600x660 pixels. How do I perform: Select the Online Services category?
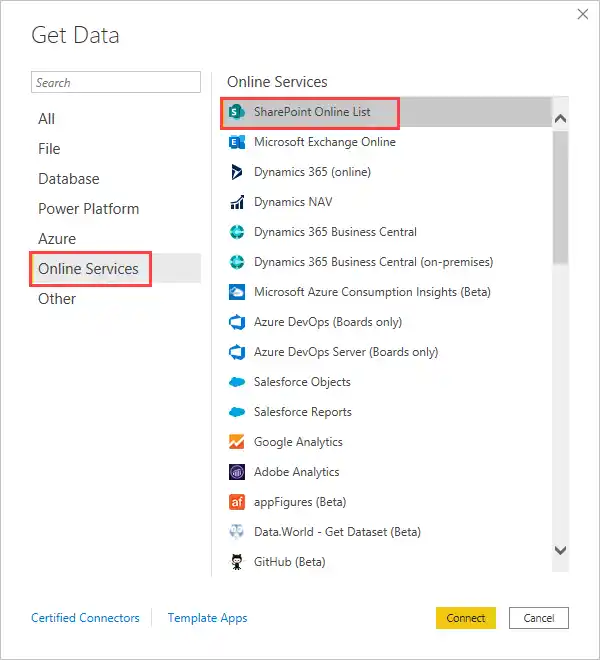115,269
